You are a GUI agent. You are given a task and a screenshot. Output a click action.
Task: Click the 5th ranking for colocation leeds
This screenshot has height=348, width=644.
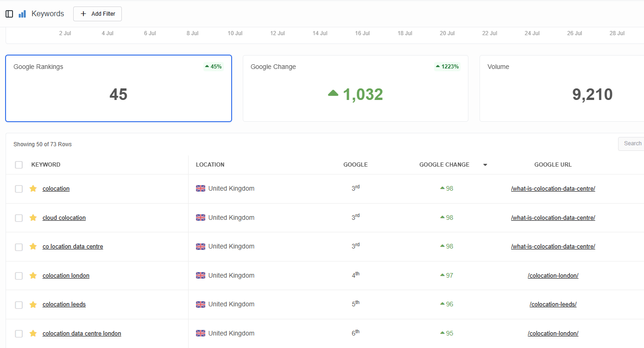[355, 304]
